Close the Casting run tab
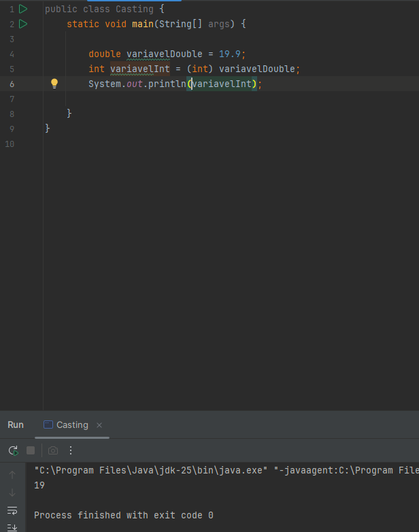 99,425
